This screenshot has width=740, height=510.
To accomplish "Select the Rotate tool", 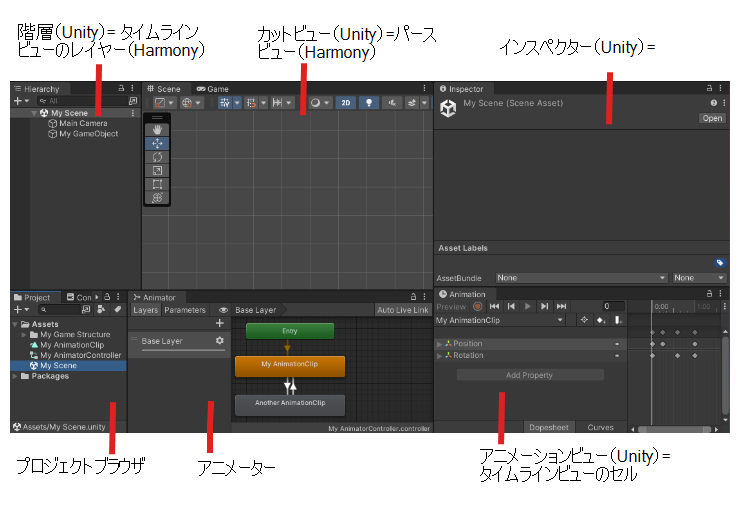I will click(157, 157).
